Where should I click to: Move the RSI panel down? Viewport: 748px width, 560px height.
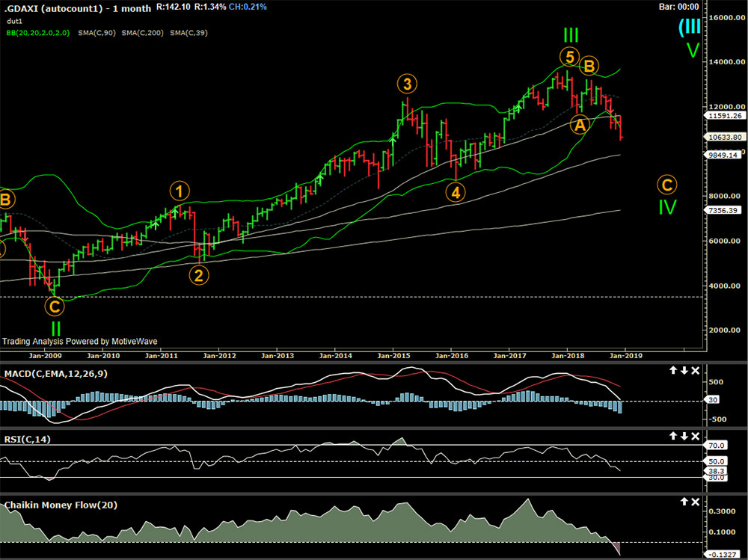(684, 436)
